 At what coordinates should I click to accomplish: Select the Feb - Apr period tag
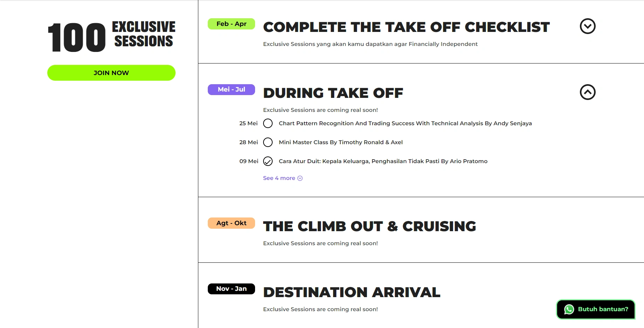pyautogui.click(x=231, y=24)
